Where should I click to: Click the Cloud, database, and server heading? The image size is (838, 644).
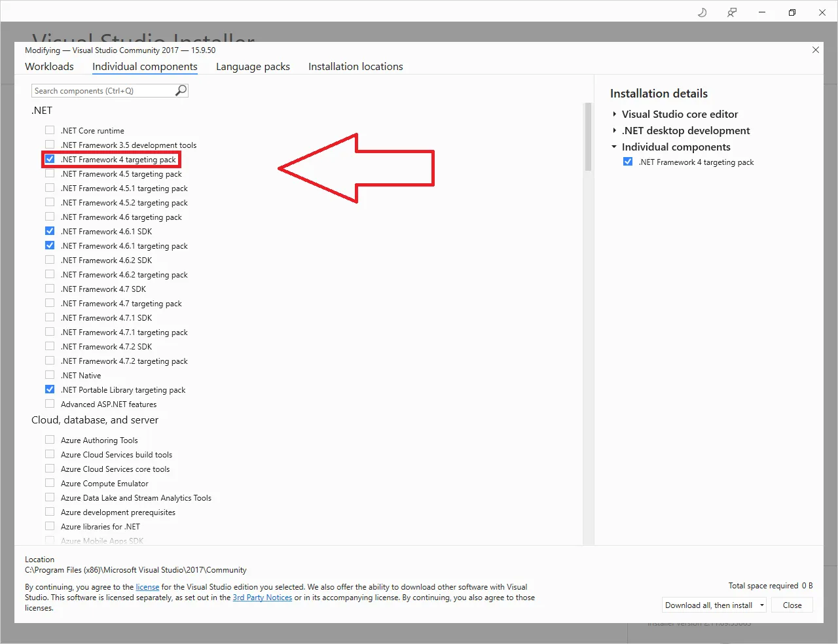[95, 420]
